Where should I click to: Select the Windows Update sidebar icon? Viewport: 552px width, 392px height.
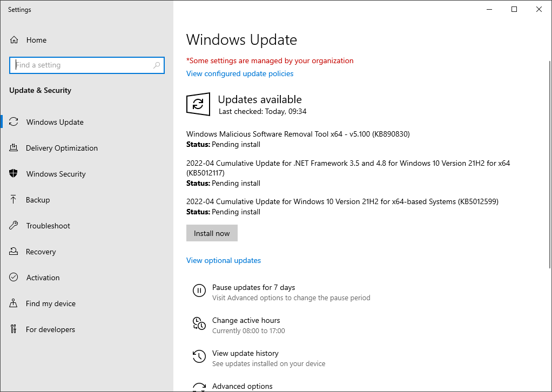point(14,121)
